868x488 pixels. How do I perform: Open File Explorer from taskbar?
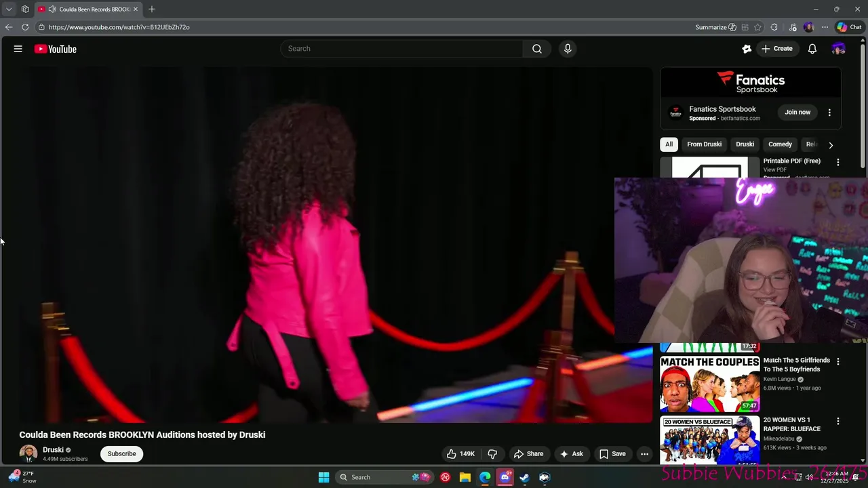[465, 477]
